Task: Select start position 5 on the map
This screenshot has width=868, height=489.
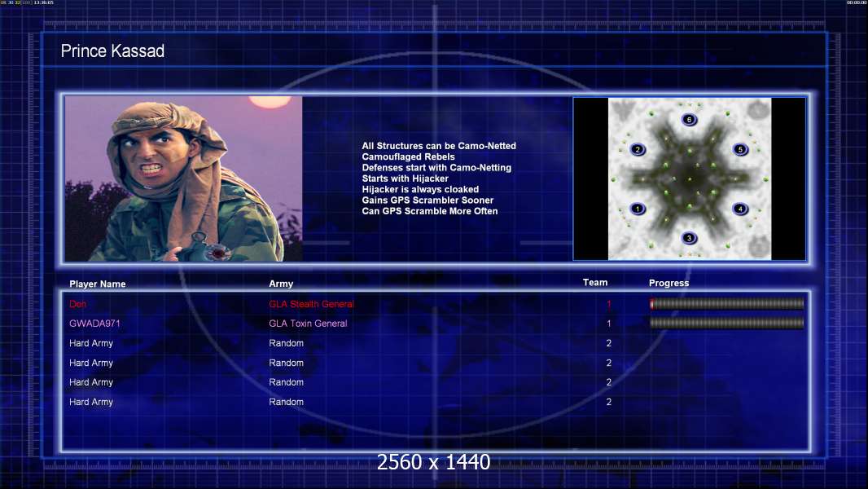Action: tap(740, 149)
